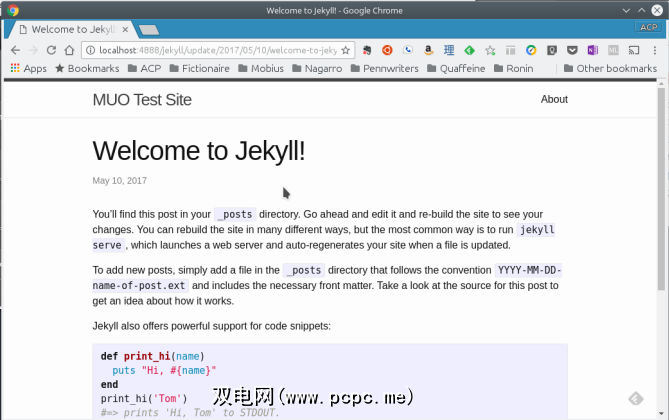The height and width of the screenshot is (420, 669).
Task: Open the About page link
Action: coord(554,99)
